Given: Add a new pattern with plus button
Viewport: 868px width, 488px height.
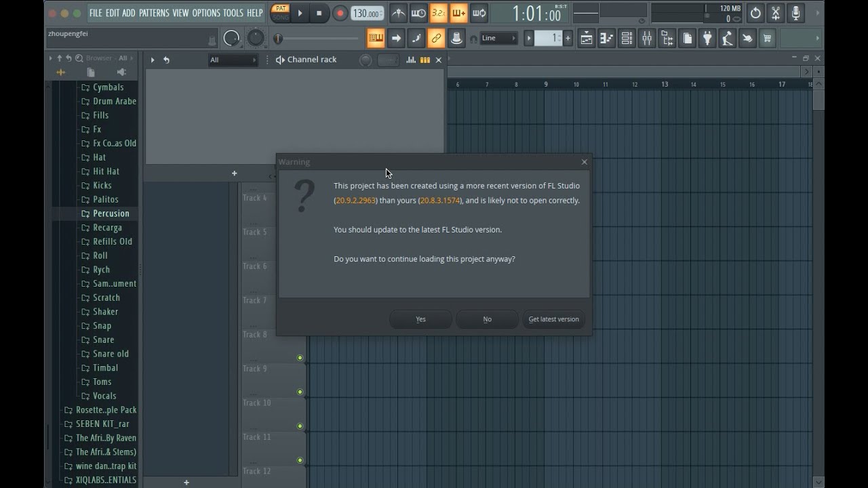Looking at the screenshot, I should tap(568, 39).
